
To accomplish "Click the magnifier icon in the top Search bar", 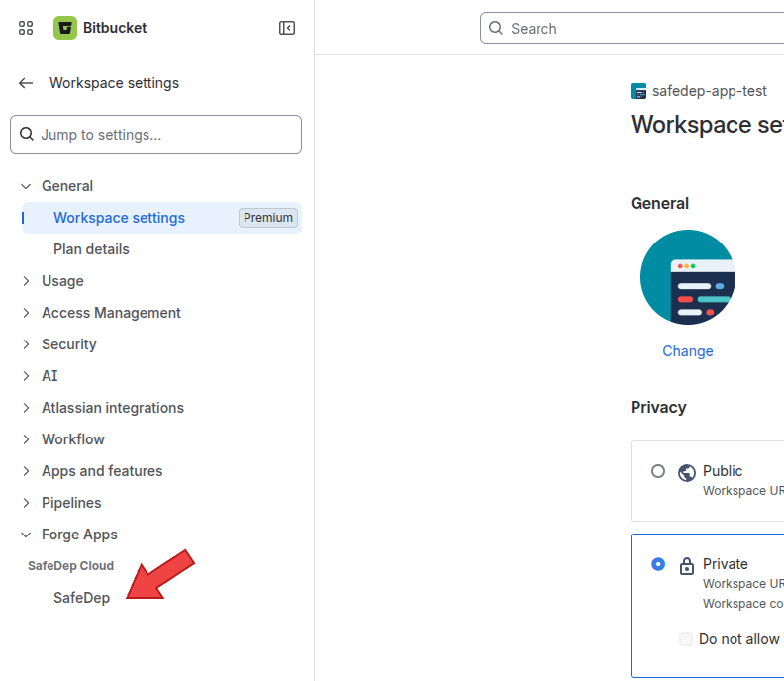I will point(496,28).
